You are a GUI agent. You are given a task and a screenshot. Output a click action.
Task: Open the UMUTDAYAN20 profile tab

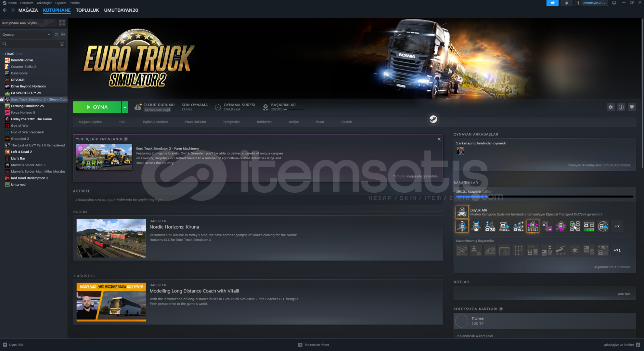coord(121,10)
